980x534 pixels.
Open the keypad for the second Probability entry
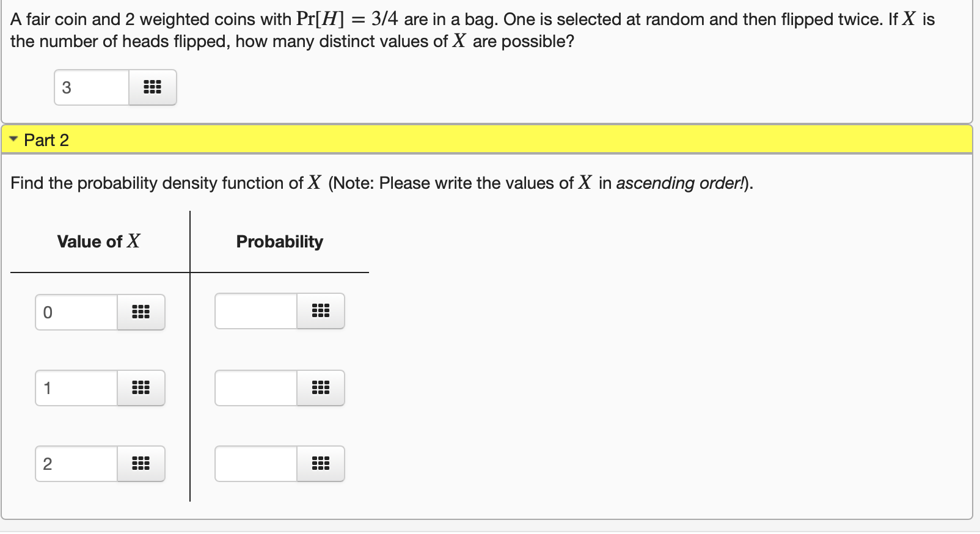(x=321, y=388)
